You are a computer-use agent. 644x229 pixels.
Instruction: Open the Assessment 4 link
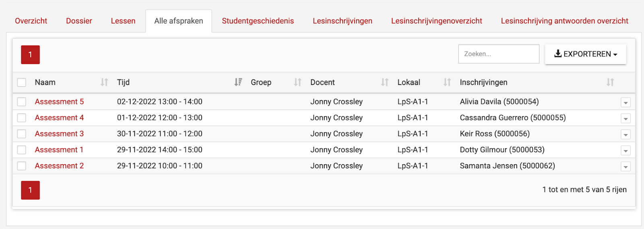(59, 118)
